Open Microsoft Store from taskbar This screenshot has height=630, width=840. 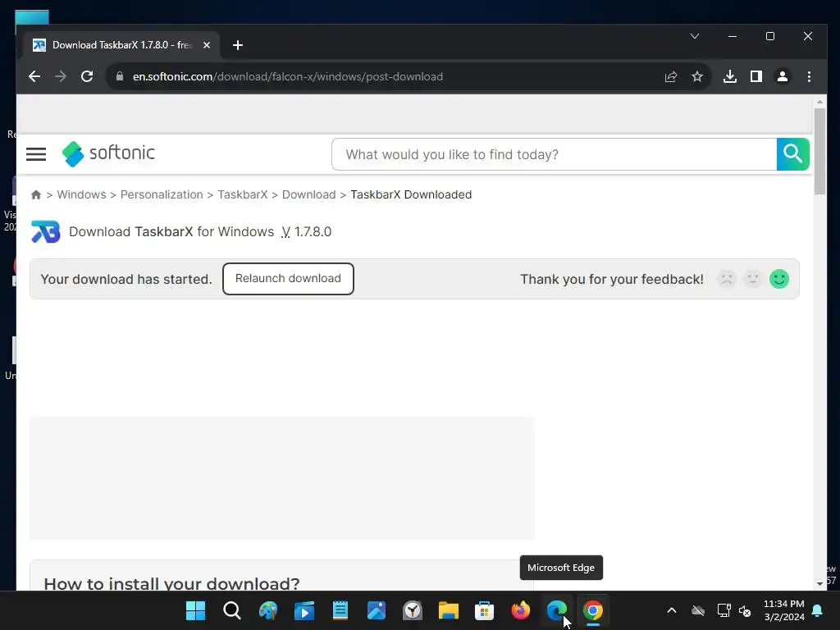484,610
